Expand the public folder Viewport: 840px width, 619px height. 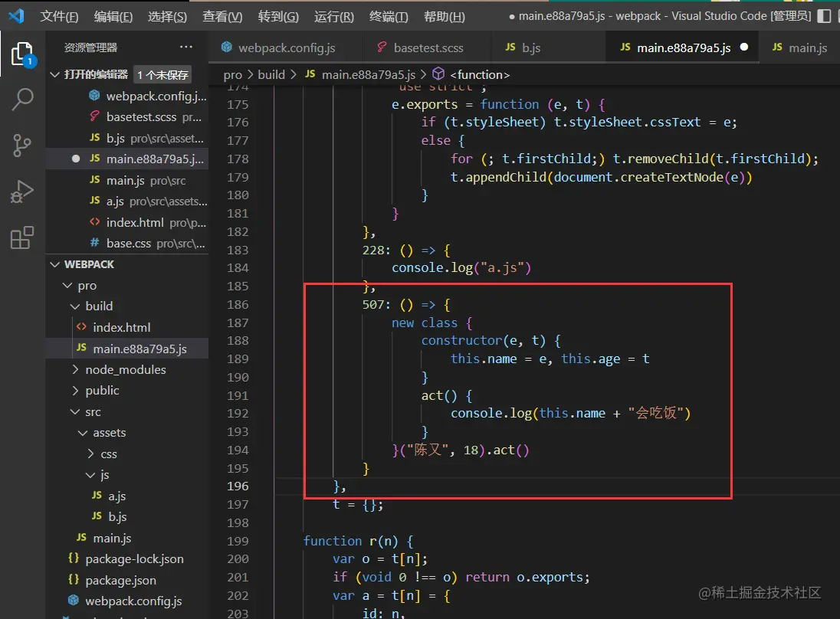click(75, 391)
